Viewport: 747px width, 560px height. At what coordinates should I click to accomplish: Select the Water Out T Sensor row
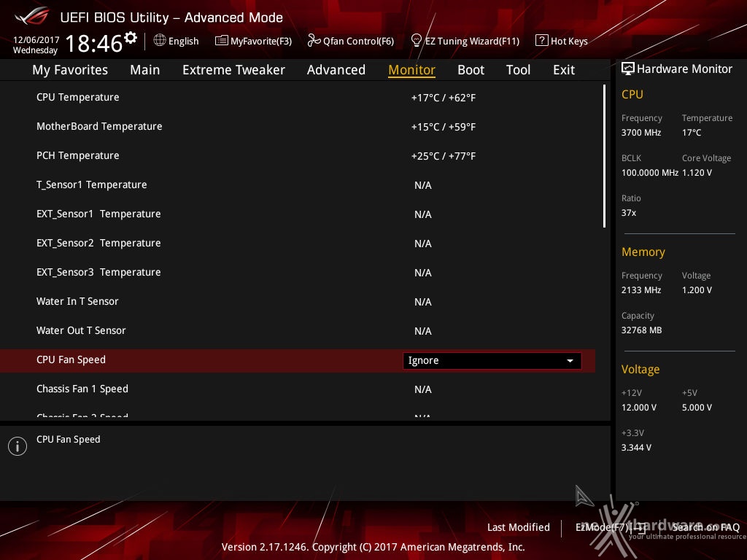point(298,330)
